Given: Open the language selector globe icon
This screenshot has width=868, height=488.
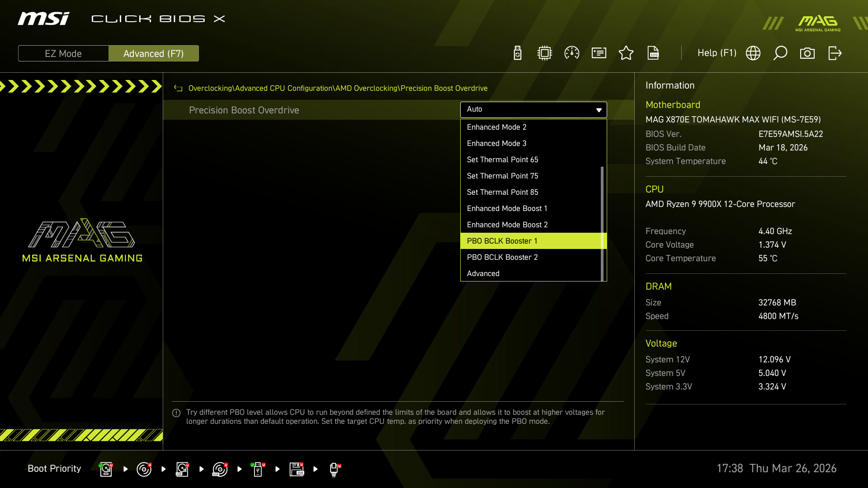Looking at the screenshot, I should tap(753, 53).
